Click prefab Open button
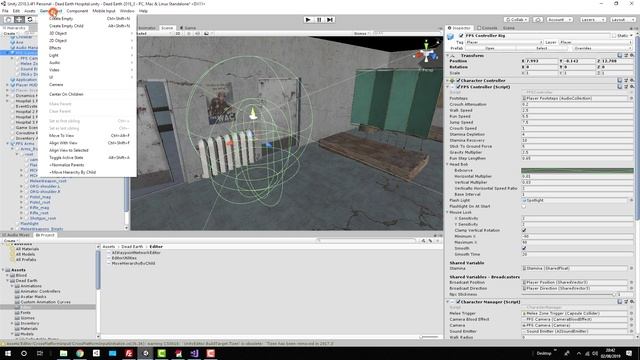 point(490,48)
